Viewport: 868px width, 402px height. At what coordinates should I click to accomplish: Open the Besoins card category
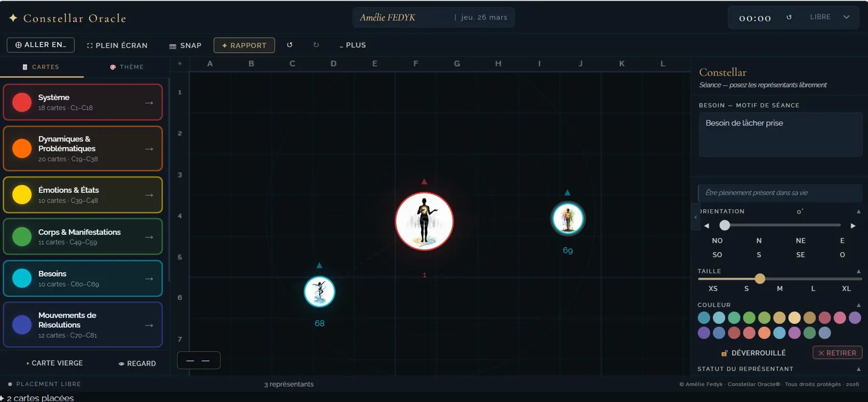(82, 279)
